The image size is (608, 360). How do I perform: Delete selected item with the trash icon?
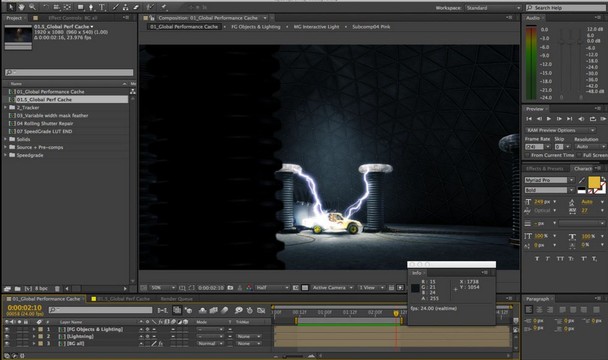coord(57,289)
